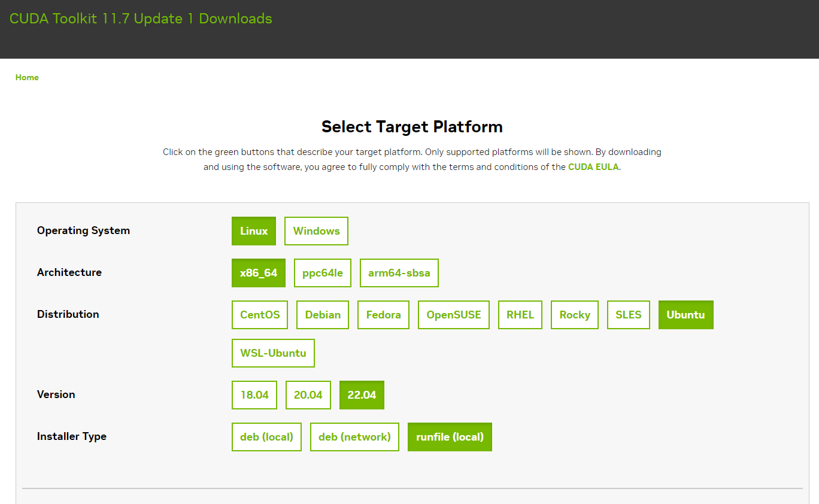This screenshot has height=504, width=819.
Task: Pick the Rocky distribution
Action: (x=575, y=315)
